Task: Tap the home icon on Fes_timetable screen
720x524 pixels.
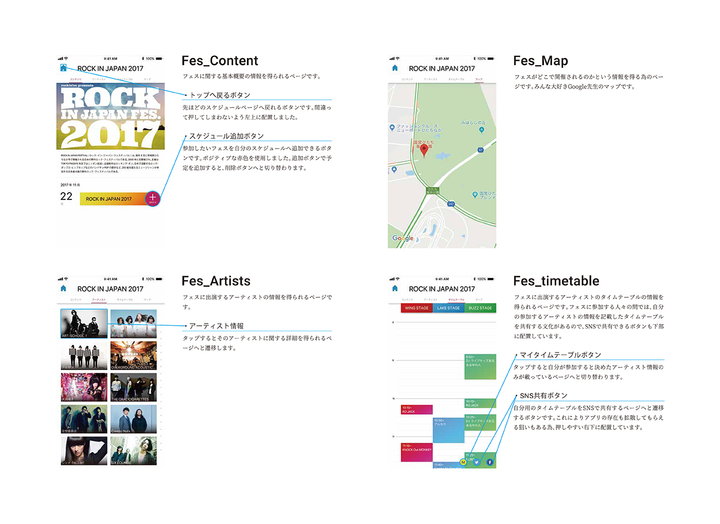Action: [395, 288]
